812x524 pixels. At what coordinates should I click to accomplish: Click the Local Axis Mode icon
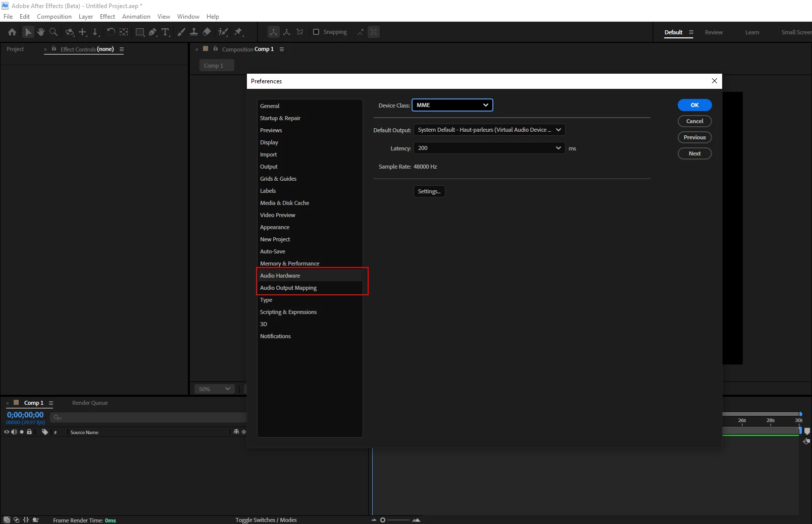273,32
